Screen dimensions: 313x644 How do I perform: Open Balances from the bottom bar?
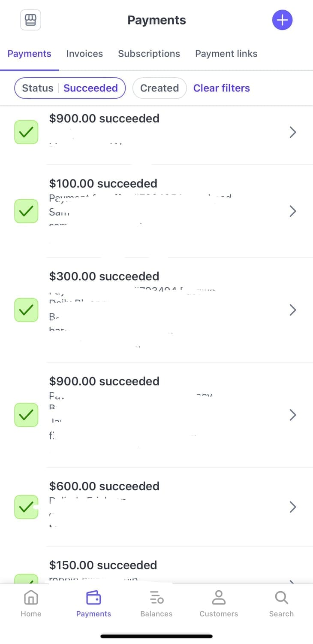[156, 604]
